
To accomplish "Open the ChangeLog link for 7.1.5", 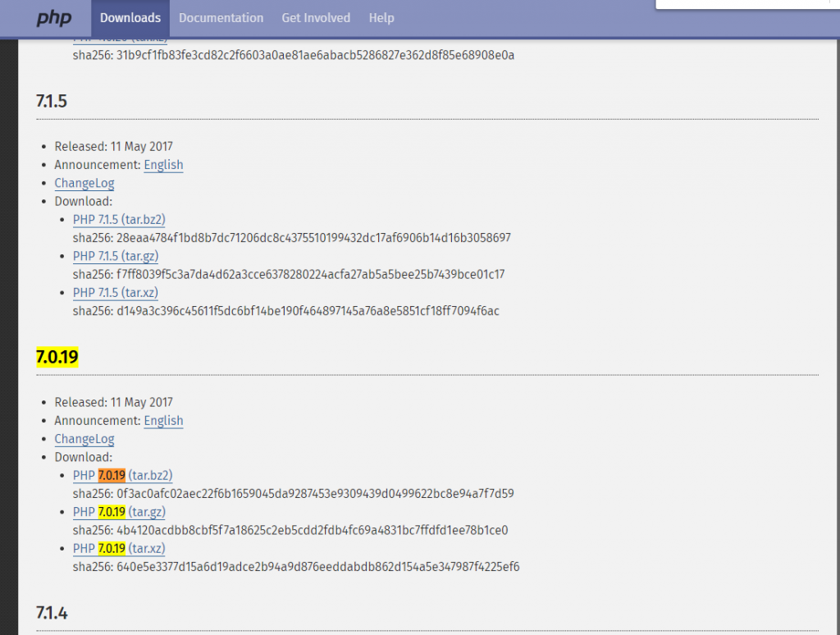I will tap(84, 183).
